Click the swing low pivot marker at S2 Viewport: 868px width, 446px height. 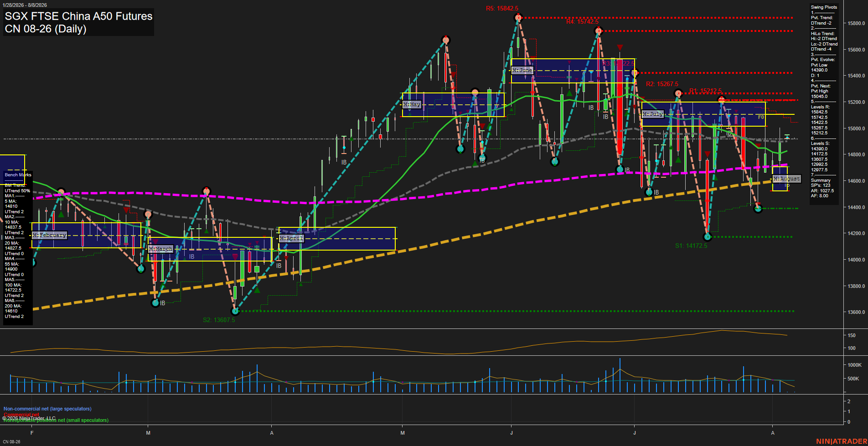pyautogui.click(x=235, y=311)
